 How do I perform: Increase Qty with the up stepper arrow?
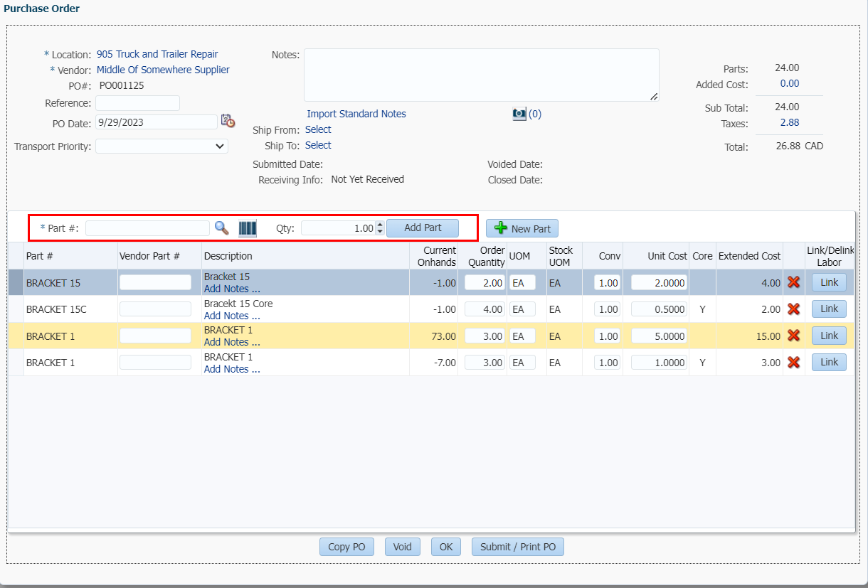380,225
